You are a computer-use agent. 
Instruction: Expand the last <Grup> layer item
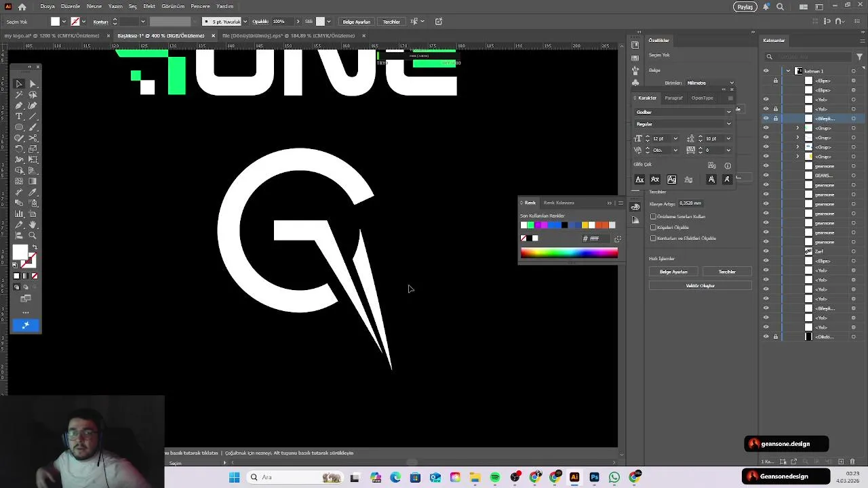pyautogui.click(x=797, y=157)
